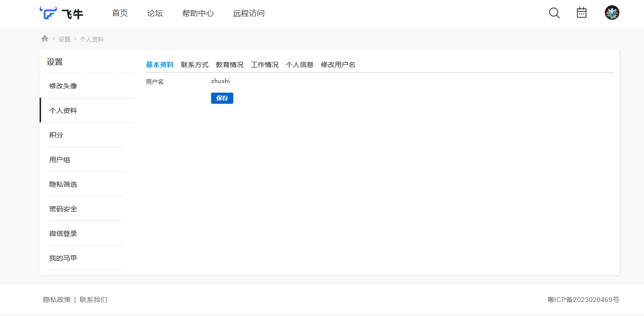Go to 首页 in top navigation
The height and width of the screenshot is (316, 644).
tap(120, 14)
